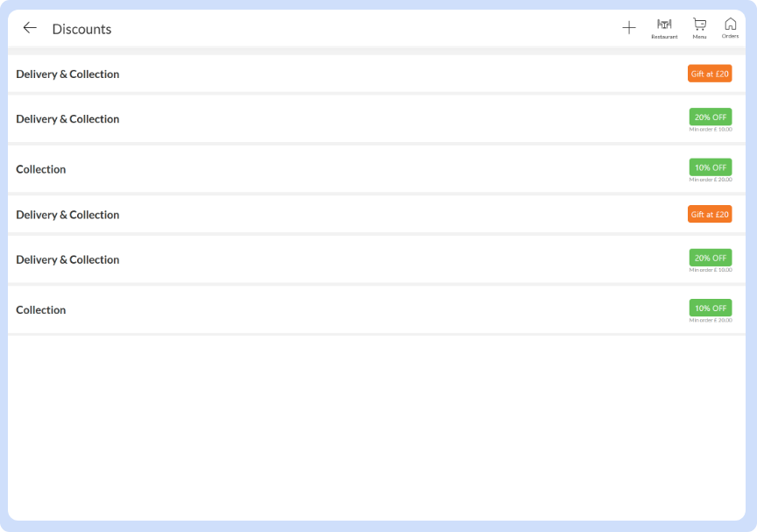Open the first Delivery & Collection gift discount row
This screenshot has height=532, width=757.
click(67, 74)
